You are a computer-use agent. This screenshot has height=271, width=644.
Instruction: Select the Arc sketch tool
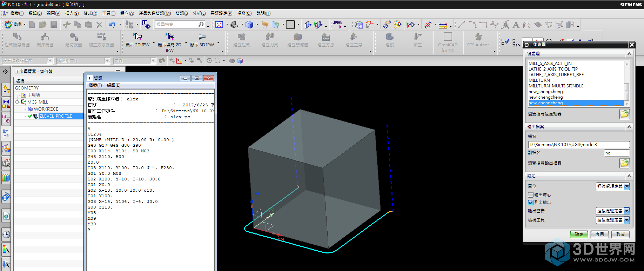472,25
